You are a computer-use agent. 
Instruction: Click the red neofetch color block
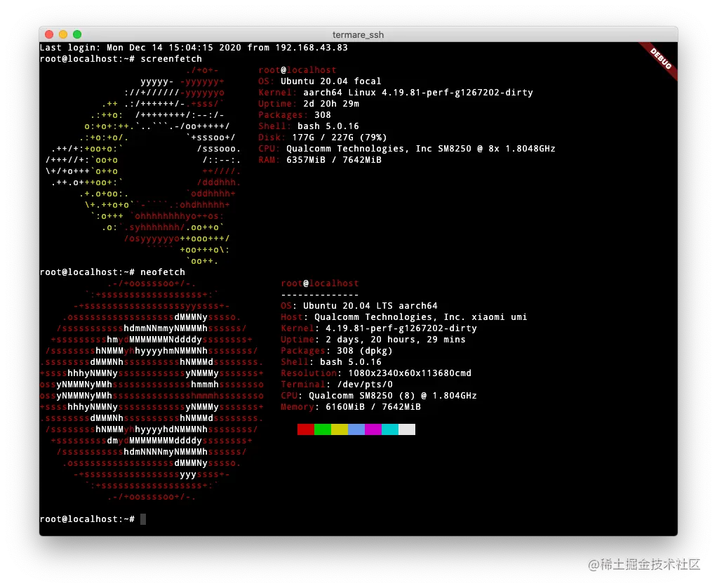click(x=305, y=429)
